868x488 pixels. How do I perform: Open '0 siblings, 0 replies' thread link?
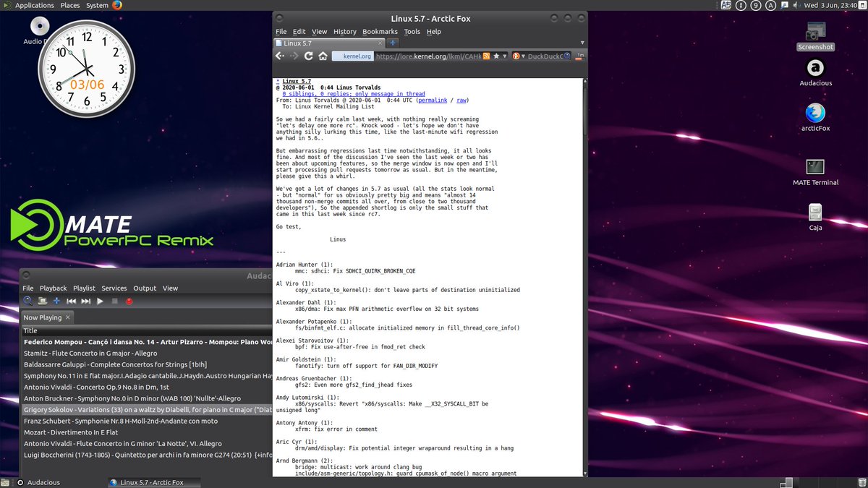point(354,94)
